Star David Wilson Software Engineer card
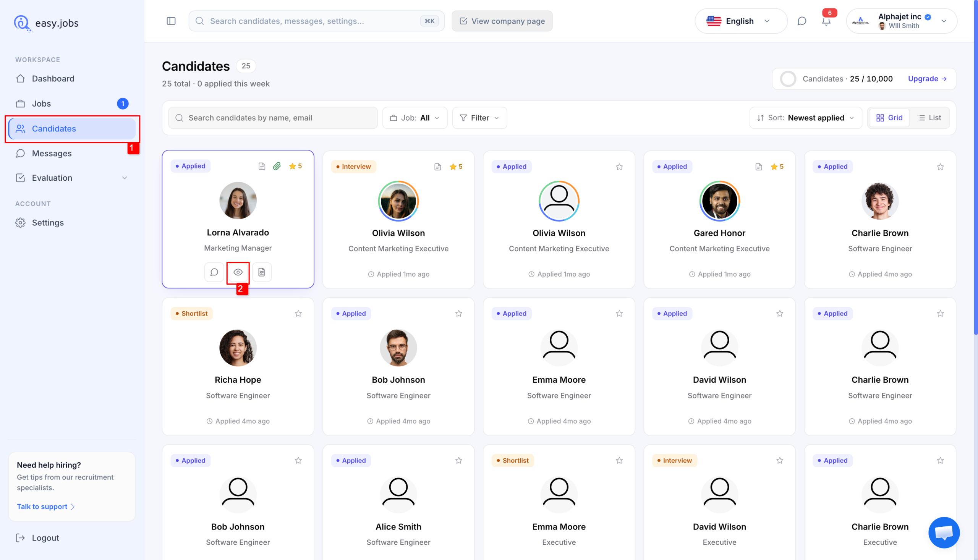This screenshot has height=560, width=978. 780,314
